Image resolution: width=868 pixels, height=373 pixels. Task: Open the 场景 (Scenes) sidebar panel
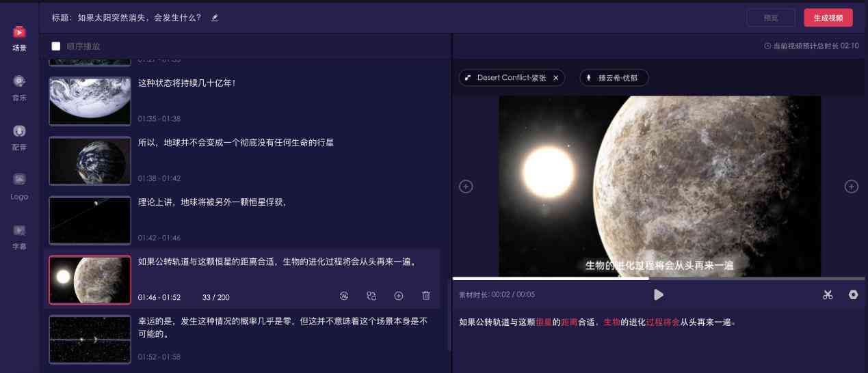pos(19,39)
